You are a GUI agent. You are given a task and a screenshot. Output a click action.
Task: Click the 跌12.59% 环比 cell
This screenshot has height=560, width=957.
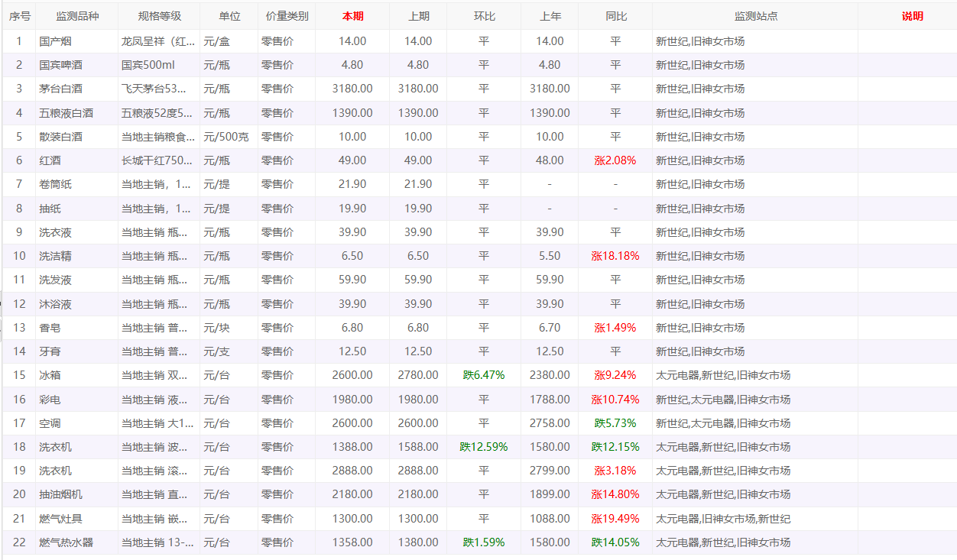tap(484, 447)
